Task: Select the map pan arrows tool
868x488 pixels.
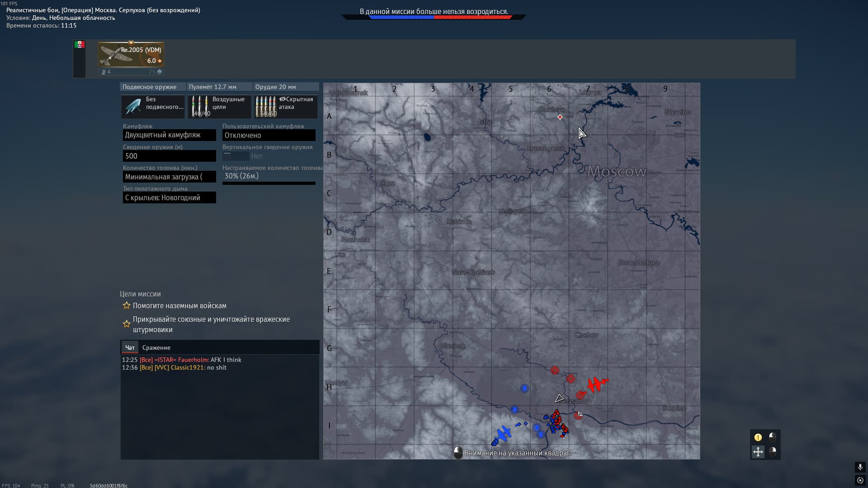Action: coord(758,451)
